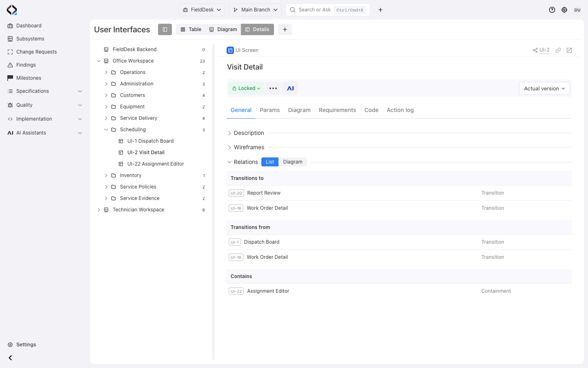The image size is (588, 368).
Task: Expand the Wireframes section
Action: (229, 148)
